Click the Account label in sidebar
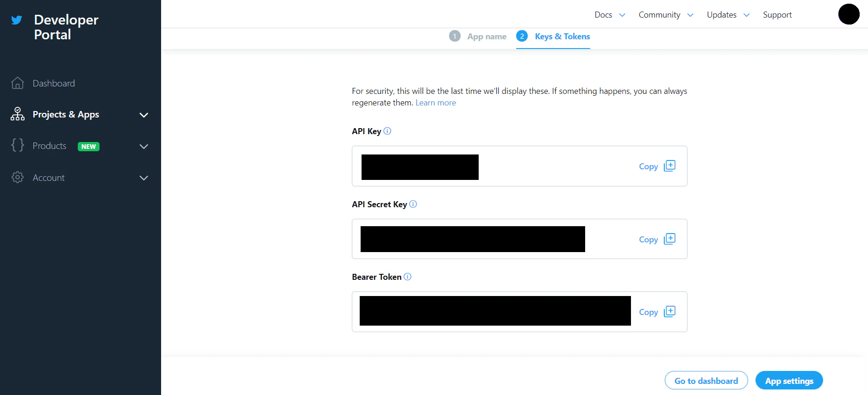 49,178
